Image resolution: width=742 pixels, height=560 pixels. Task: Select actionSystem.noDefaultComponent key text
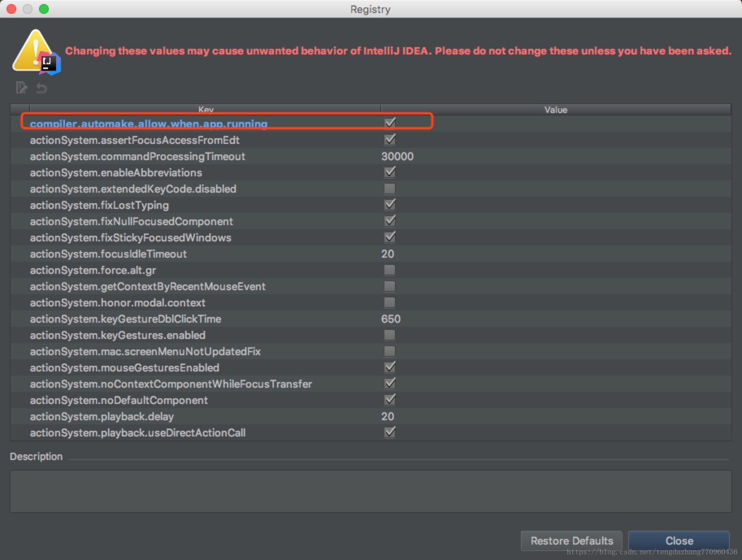pos(119,400)
